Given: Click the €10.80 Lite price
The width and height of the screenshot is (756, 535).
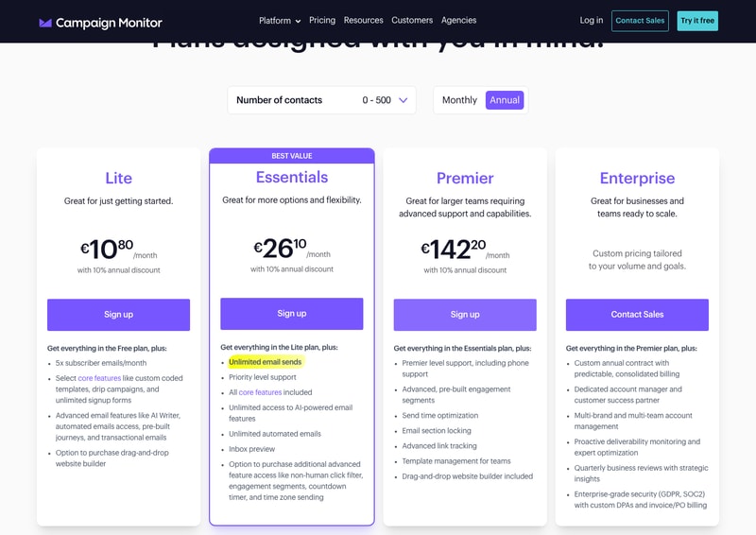Looking at the screenshot, I should point(119,250).
